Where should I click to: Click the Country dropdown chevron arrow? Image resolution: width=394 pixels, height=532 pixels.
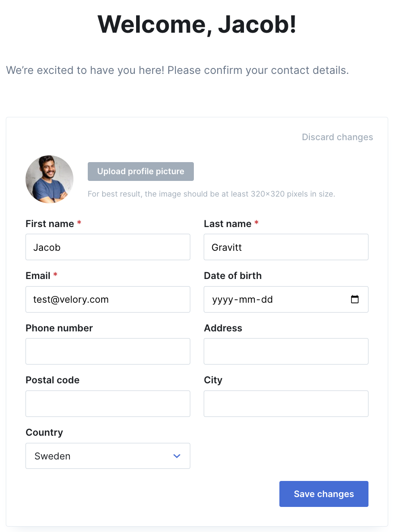(177, 456)
